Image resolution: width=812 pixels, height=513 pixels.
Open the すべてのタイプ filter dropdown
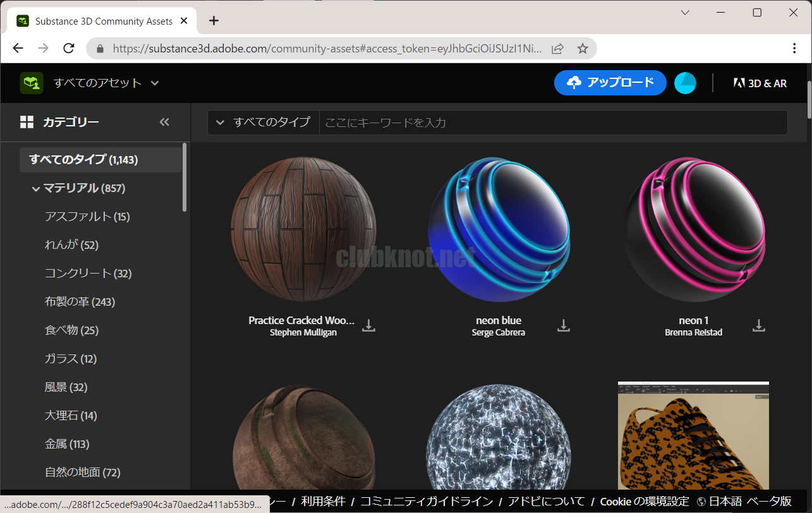[264, 122]
